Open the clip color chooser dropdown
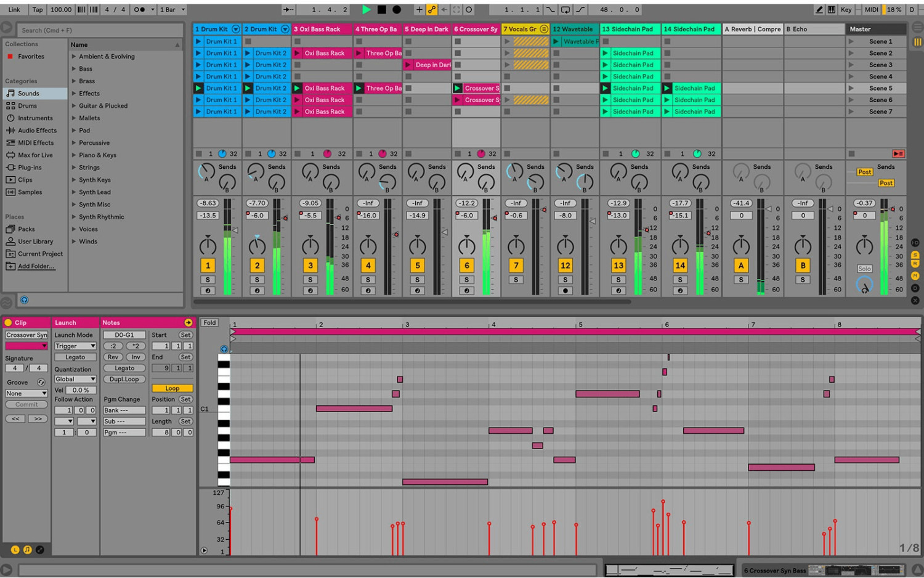924x578 pixels. point(26,346)
